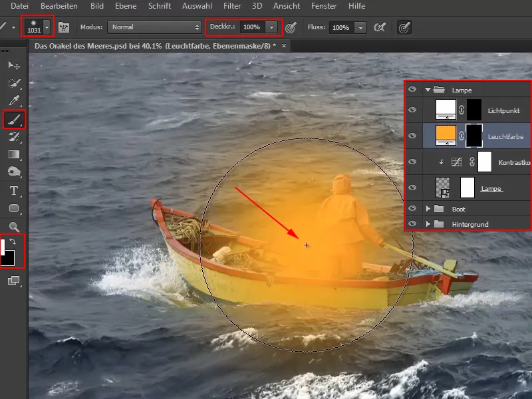Toggle the Leuchtfarbe mask link icon
This screenshot has height=399, width=532.
pyautogui.click(x=461, y=136)
